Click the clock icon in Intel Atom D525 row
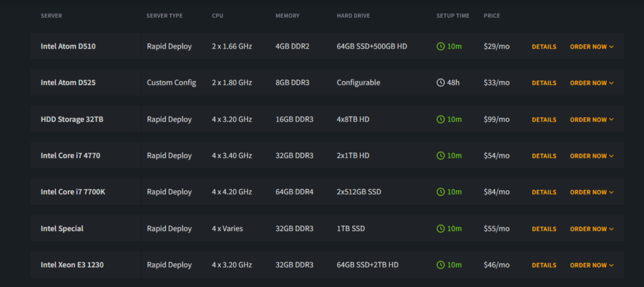644x287 pixels. pyautogui.click(x=440, y=82)
